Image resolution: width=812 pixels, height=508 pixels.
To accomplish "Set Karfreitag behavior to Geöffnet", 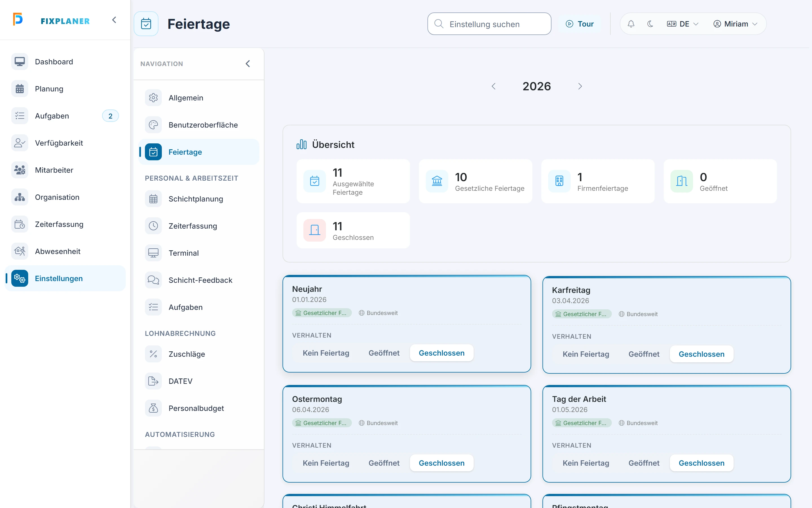I will pos(644,354).
